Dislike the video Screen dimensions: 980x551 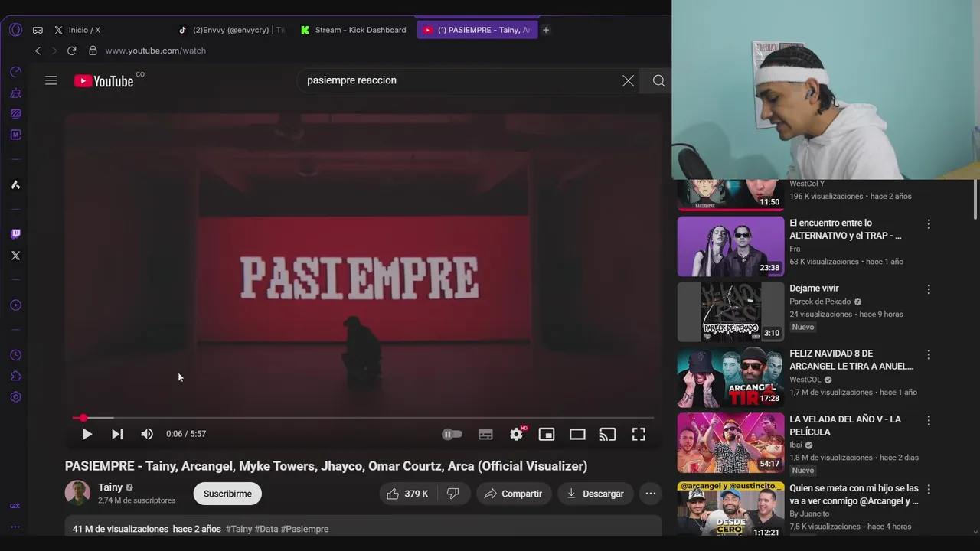point(453,494)
